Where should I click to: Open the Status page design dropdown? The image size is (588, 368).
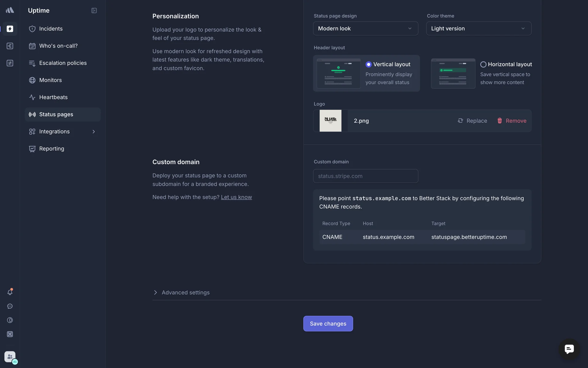pos(365,29)
